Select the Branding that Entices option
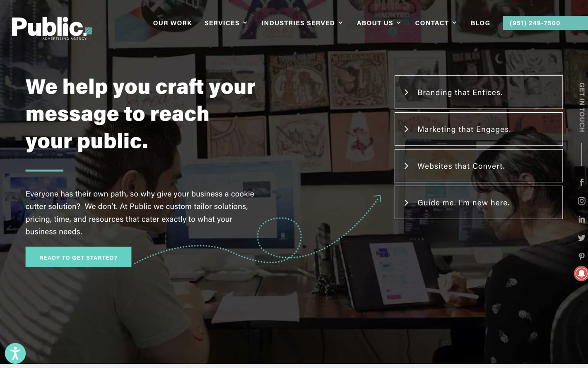Screen dimensions: 588x368 (x=479, y=92)
